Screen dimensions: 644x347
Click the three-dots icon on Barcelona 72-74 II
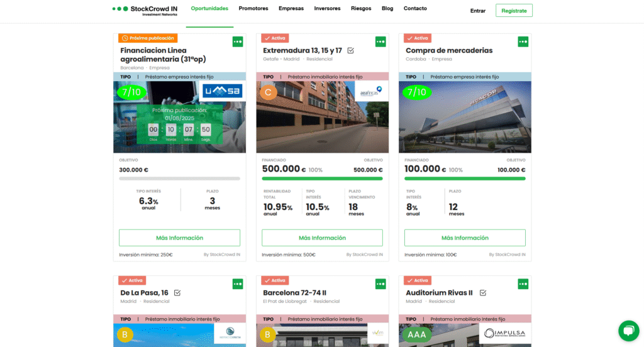coord(380,284)
